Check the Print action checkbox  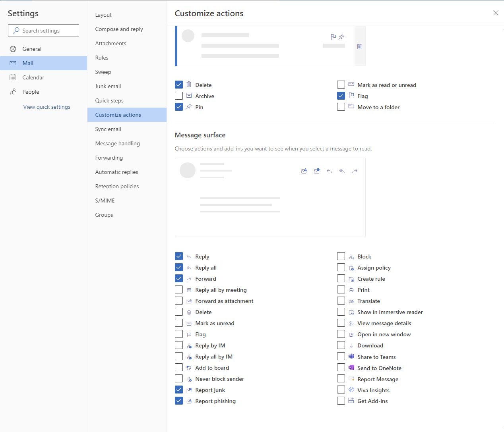(341, 289)
